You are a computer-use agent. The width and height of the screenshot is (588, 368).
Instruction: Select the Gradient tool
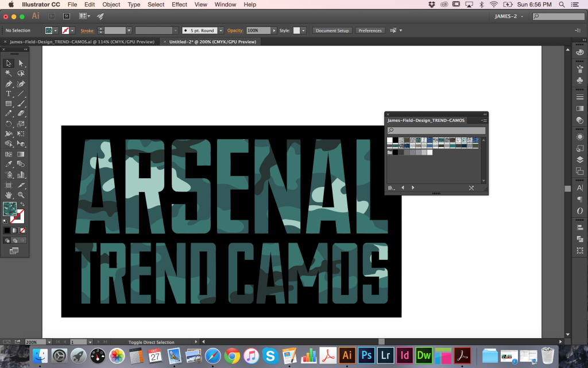pos(21,154)
